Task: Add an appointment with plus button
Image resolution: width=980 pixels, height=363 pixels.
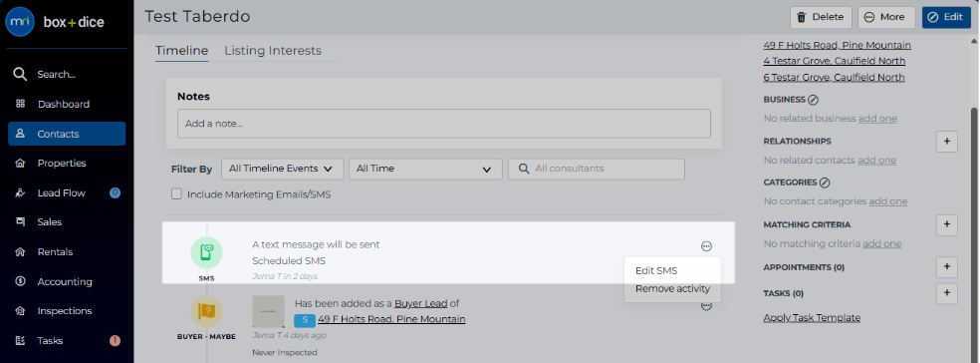Action: (x=946, y=267)
